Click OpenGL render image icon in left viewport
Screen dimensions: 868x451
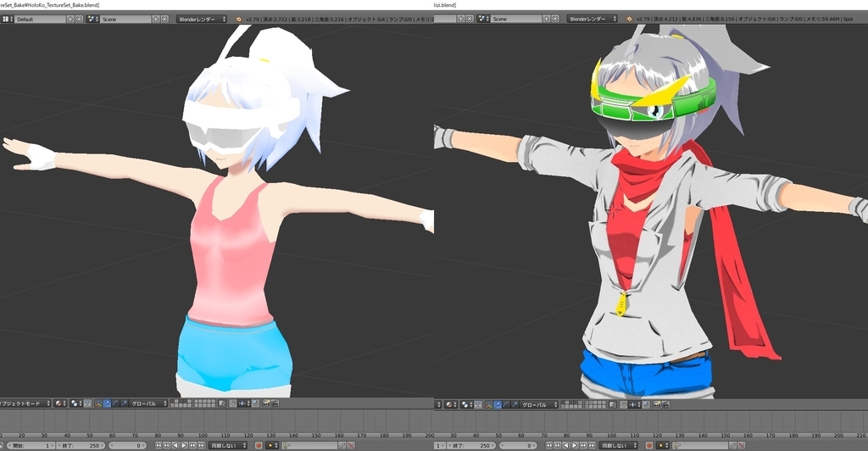coord(266,404)
